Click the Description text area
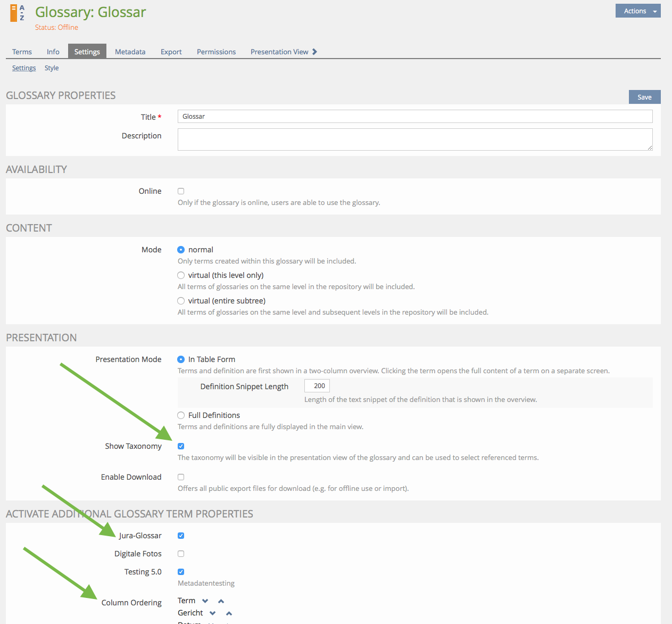Viewport: 672px width, 624px height. pos(415,139)
